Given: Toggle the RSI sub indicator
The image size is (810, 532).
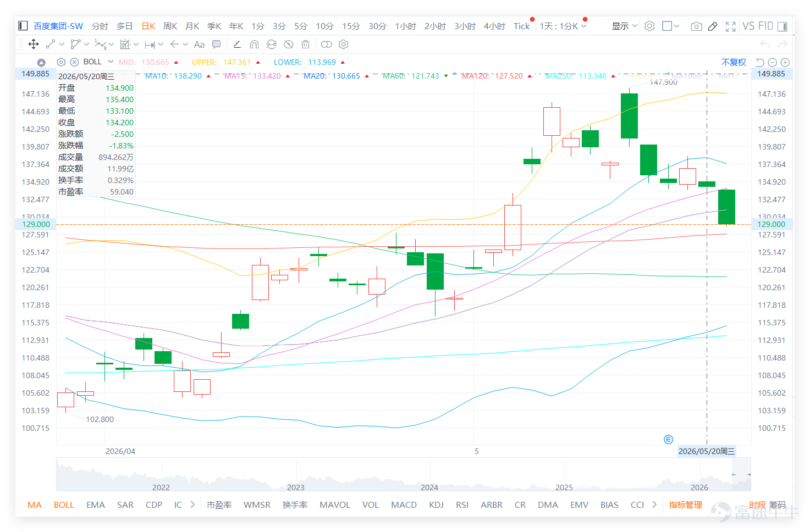Looking at the screenshot, I should [x=462, y=505].
